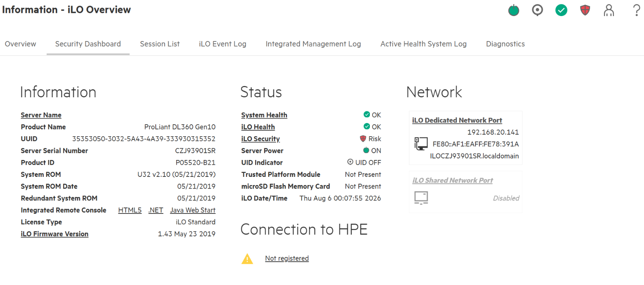Select the product name ProLiant DL360 Gen10

point(180,127)
